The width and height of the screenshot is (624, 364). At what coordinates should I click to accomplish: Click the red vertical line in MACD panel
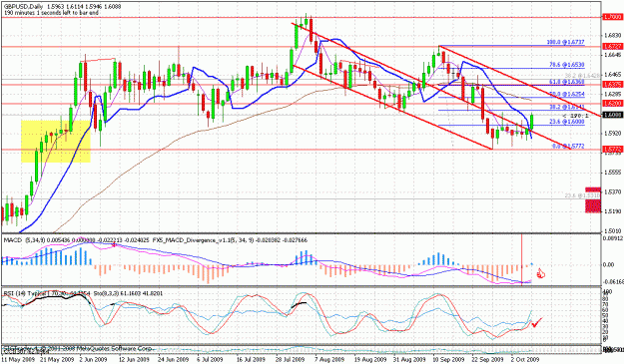[522, 259]
